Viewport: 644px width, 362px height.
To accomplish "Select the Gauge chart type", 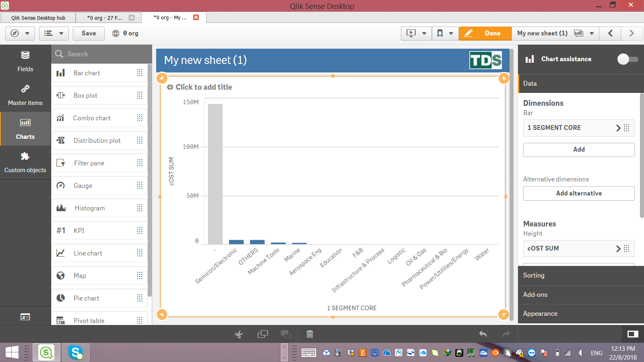I will (99, 185).
